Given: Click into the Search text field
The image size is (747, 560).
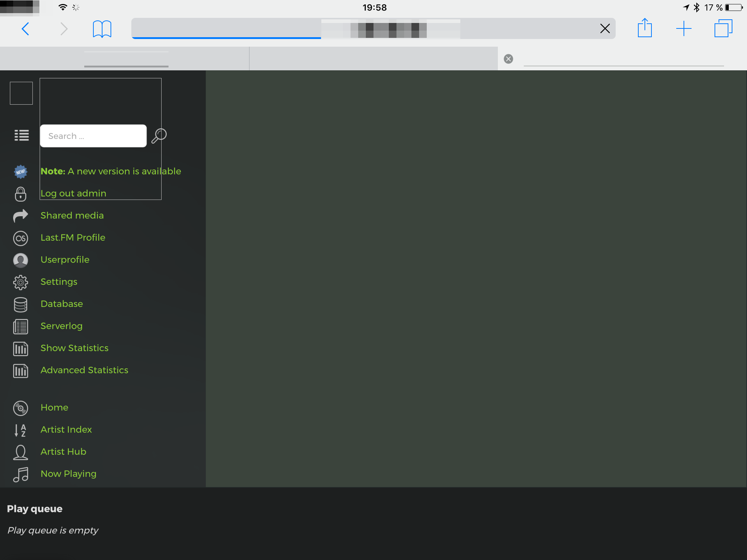Looking at the screenshot, I should 93,136.
